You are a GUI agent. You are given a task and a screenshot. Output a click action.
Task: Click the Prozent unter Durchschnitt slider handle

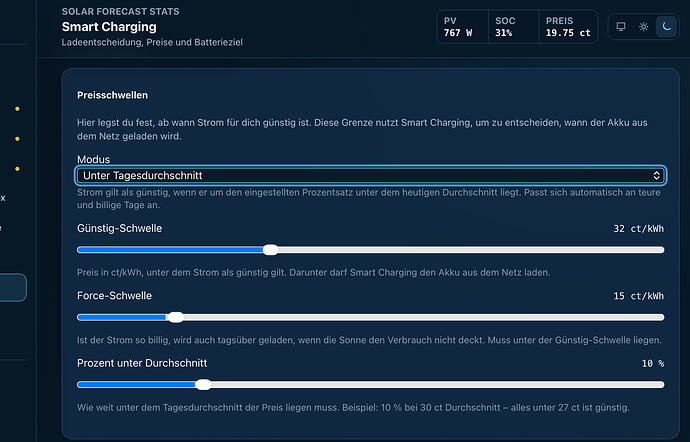click(x=203, y=385)
